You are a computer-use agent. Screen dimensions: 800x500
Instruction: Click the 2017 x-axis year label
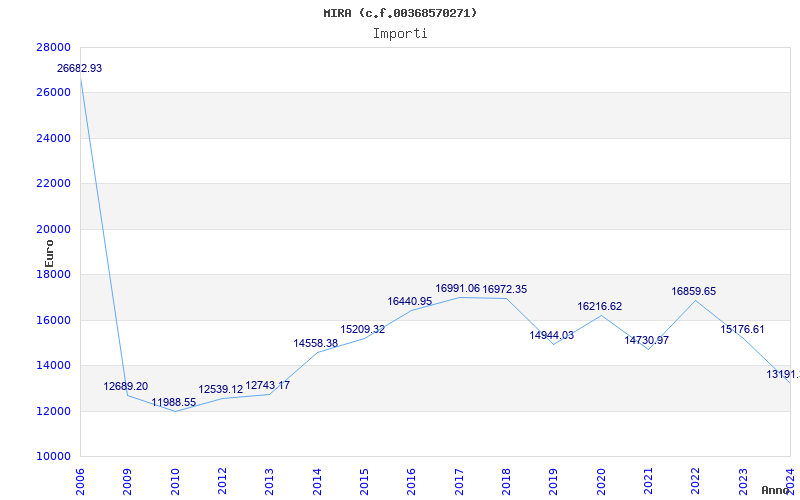[459, 481]
